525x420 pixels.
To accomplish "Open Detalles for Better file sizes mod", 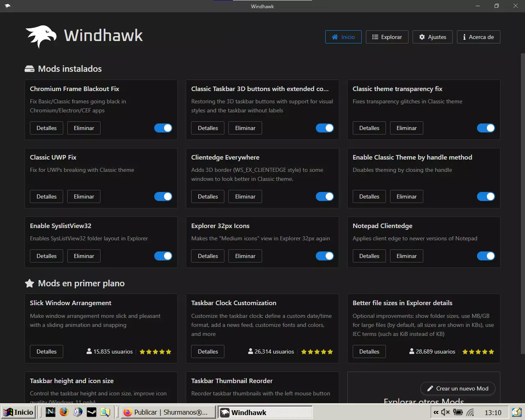I will [x=369, y=352].
